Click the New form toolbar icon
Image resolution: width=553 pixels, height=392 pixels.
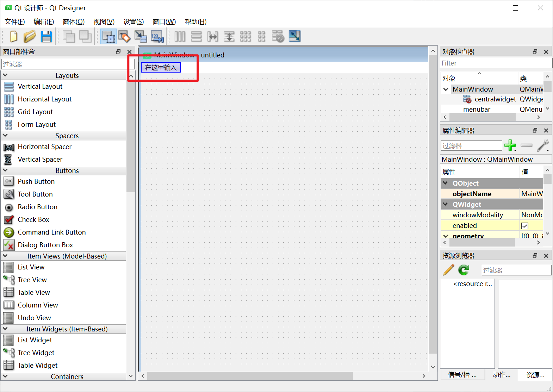click(x=13, y=37)
